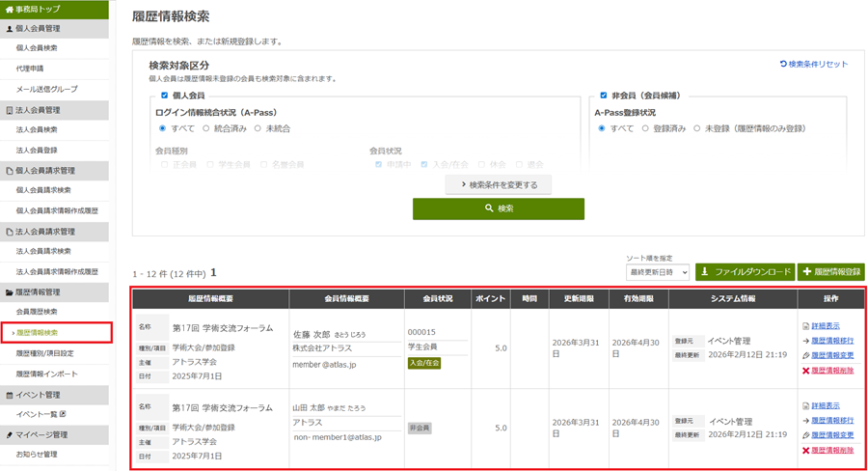The width and height of the screenshot is (868, 471).
Task: Open 個人会員請求検索 in the sidebar
Action: (x=43, y=190)
